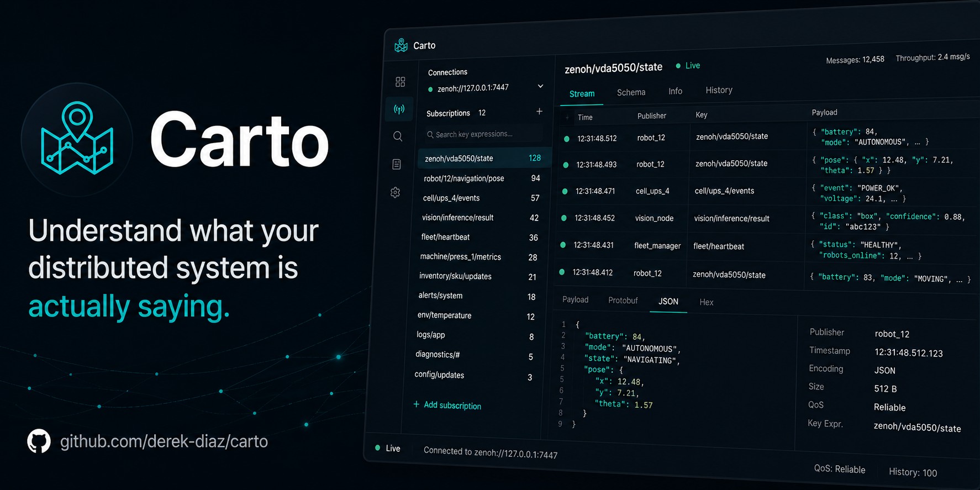The width and height of the screenshot is (980, 490).
Task: Open the settings gear in sidebar
Action: coord(395,193)
